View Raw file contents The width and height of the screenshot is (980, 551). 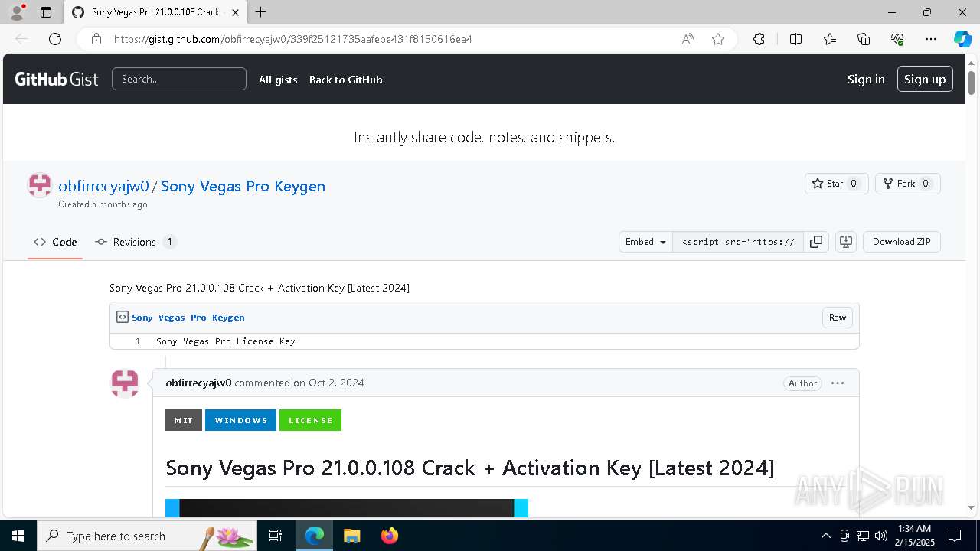(838, 318)
